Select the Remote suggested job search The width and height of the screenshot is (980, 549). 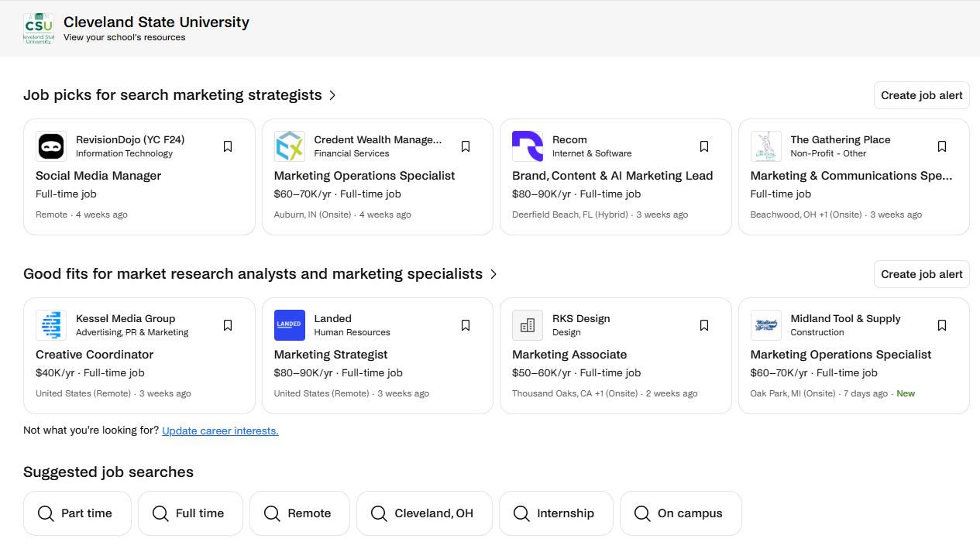300,513
